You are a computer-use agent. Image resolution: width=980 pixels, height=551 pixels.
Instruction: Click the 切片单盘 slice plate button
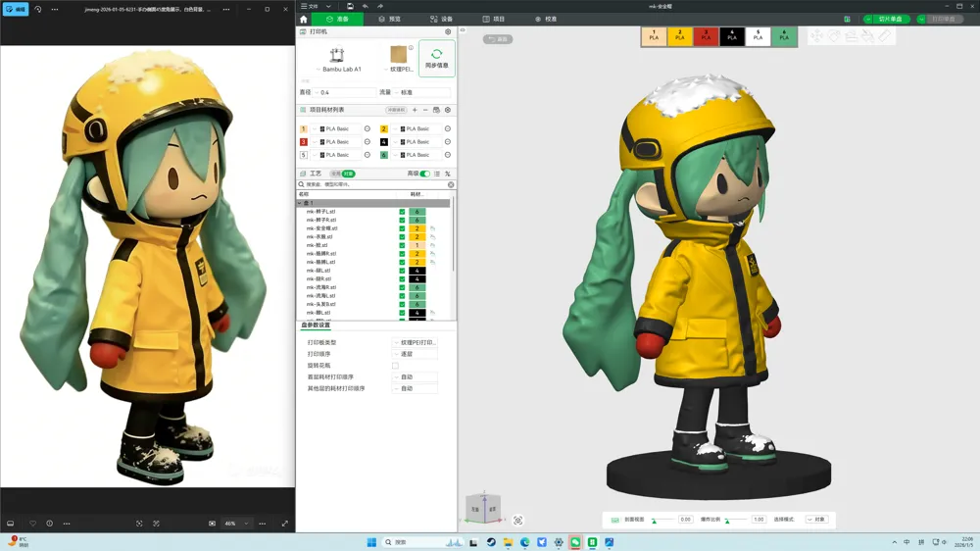890,19
